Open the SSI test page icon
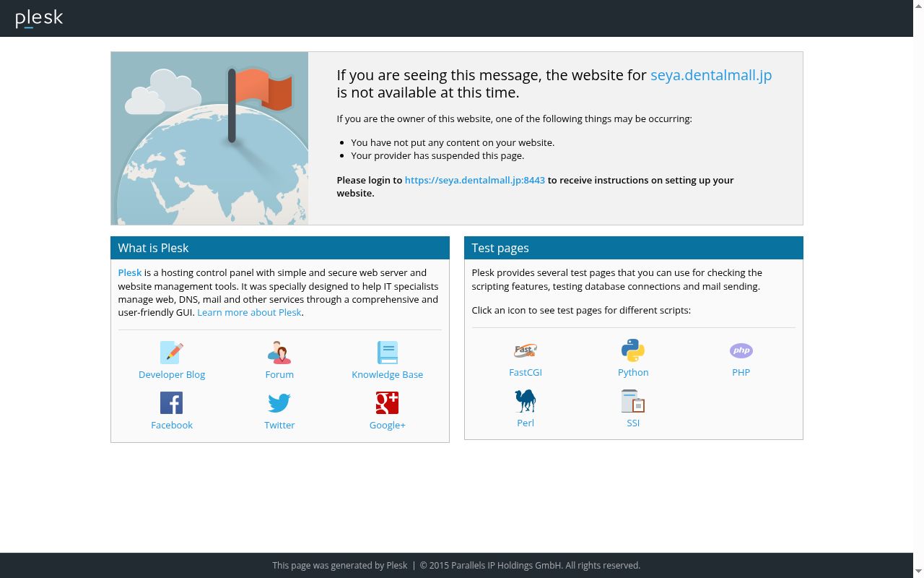Screen dimensions: 924x578 click(633, 400)
